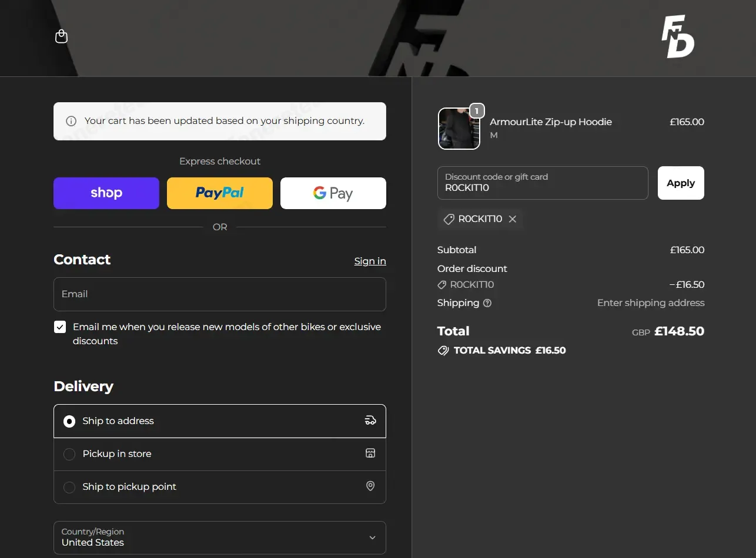Uncheck the email newsletter checkbox

point(60,327)
